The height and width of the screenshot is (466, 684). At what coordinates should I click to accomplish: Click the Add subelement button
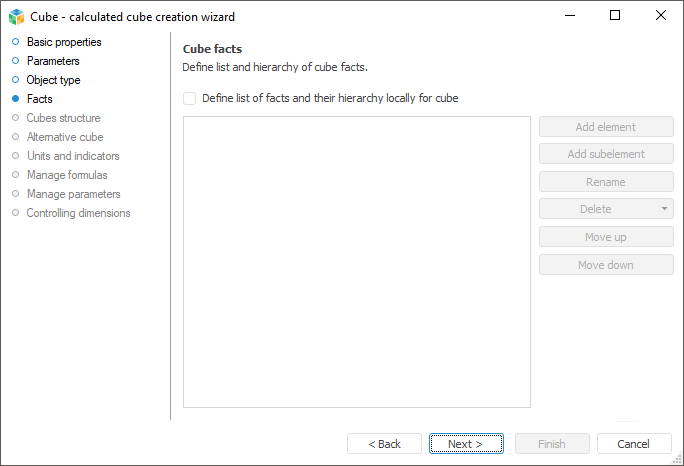[x=605, y=154]
